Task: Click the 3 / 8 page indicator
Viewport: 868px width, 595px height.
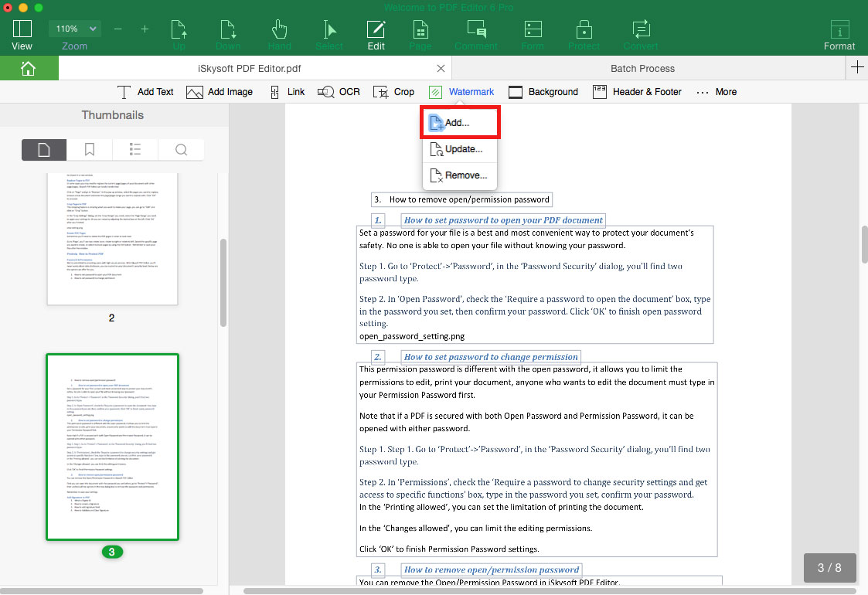Action: tap(829, 567)
